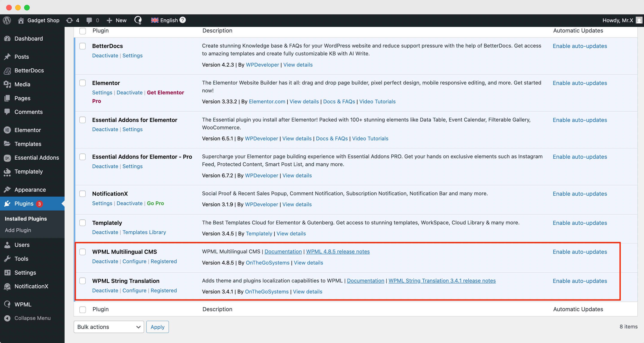Check the WPML Multilingual CMS checkbox

click(83, 252)
